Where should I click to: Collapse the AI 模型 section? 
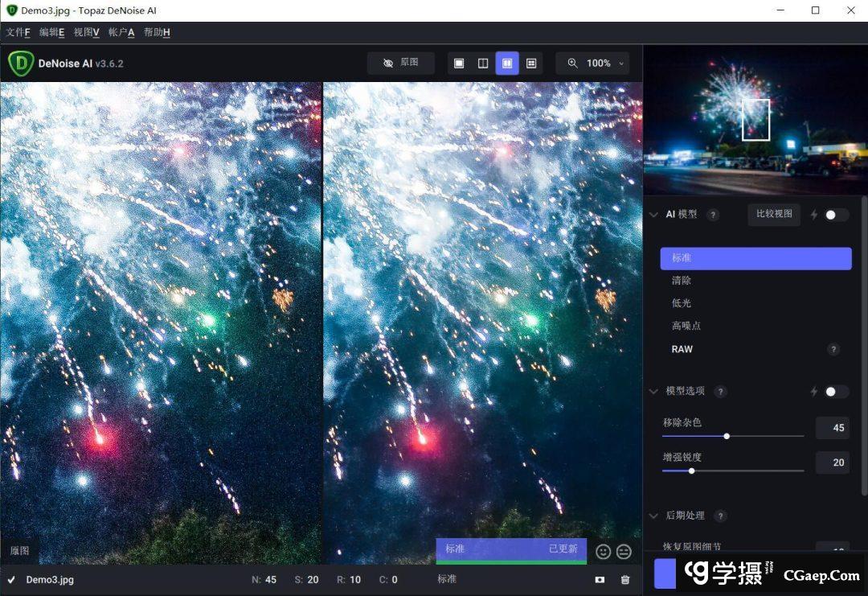(654, 215)
